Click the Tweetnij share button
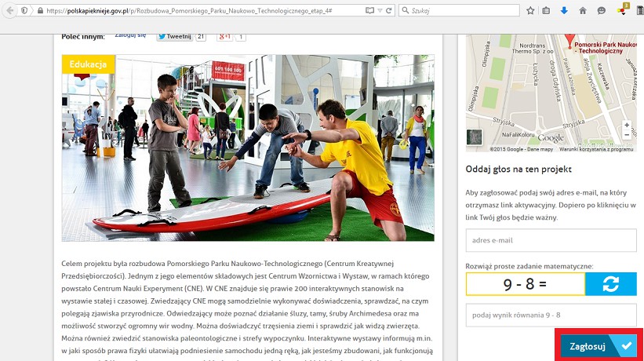The height and width of the screenshot is (361, 644). click(174, 36)
